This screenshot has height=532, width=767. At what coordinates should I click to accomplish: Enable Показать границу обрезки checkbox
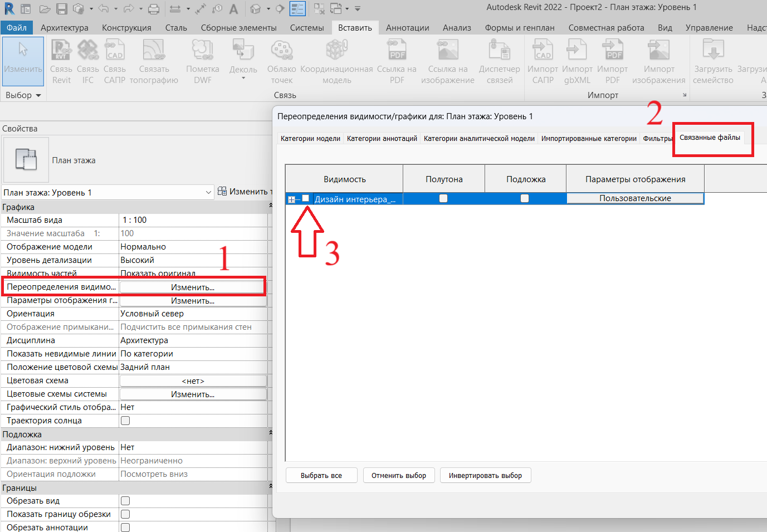click(125, 514)
